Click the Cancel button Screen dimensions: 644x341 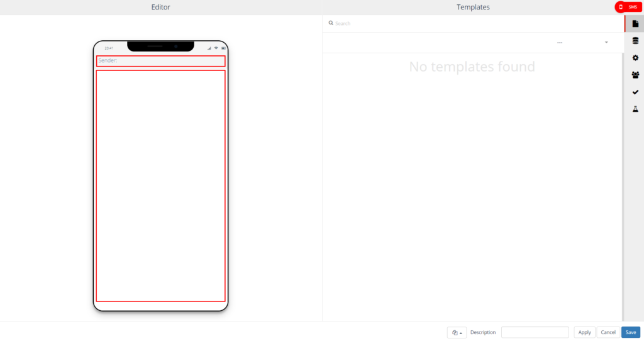[x=608, y=332]
